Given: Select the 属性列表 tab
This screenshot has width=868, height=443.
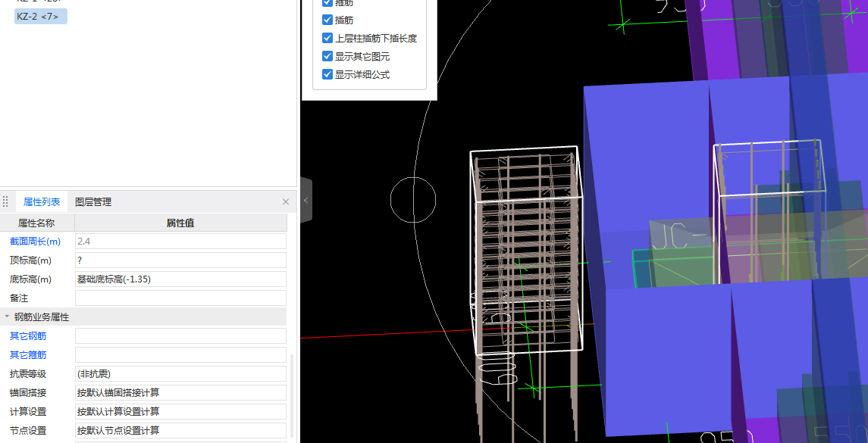Looking at the screenshot, I should 42,202.
